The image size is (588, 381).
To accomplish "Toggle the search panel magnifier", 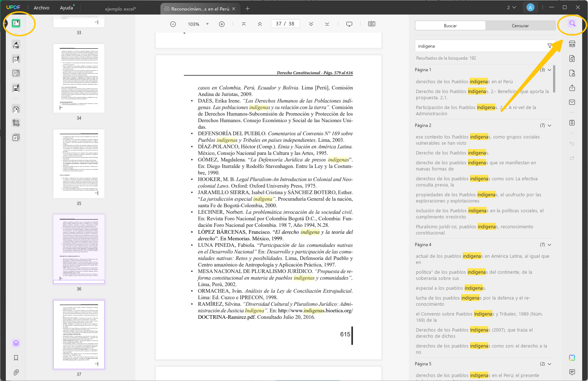I will [572, 23].
